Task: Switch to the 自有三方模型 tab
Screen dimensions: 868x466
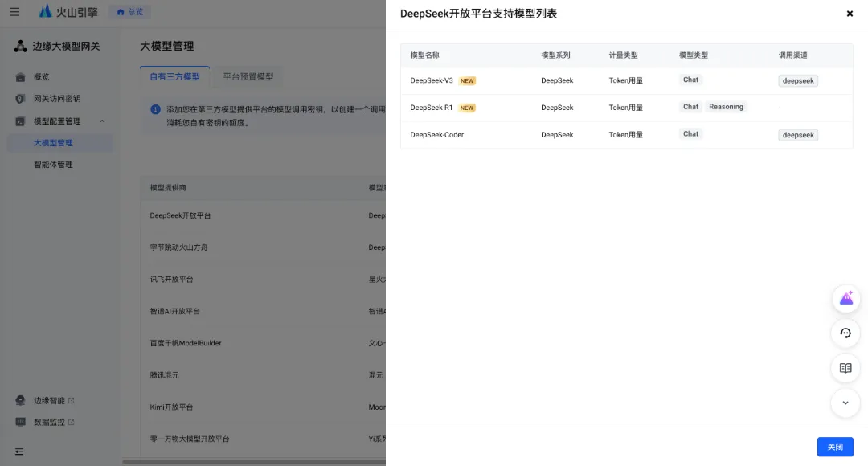Action: click(x=175, y=76)
